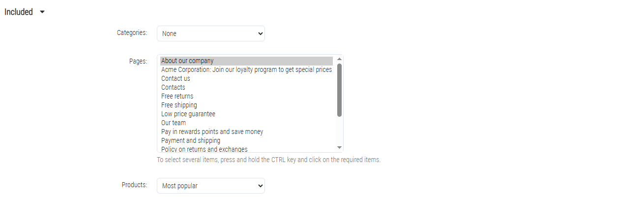Choose 'Contacts' from the Pages list
Viewport: 644px width, 200px height.
246,87
